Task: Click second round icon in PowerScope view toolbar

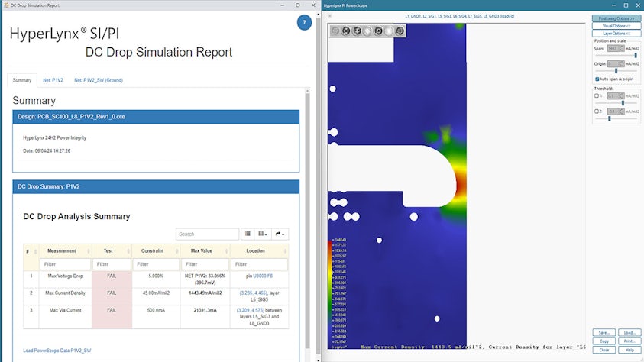Action: point(346,31)
